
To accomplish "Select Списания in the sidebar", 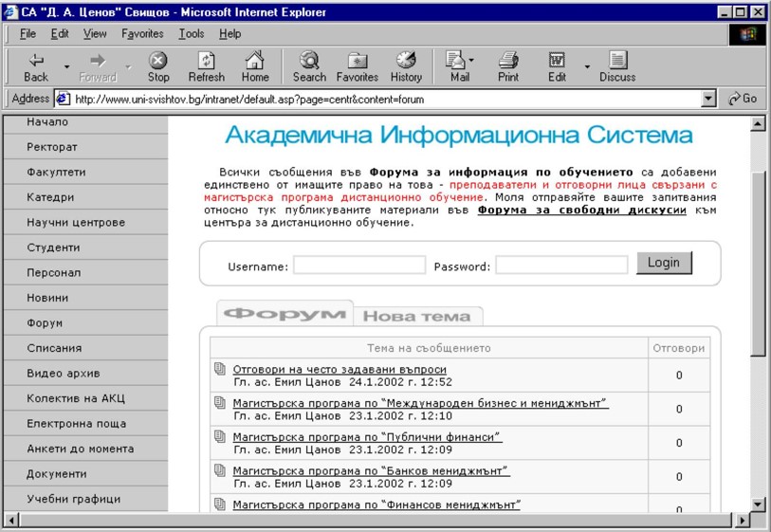I will click(x=55, y=348).
